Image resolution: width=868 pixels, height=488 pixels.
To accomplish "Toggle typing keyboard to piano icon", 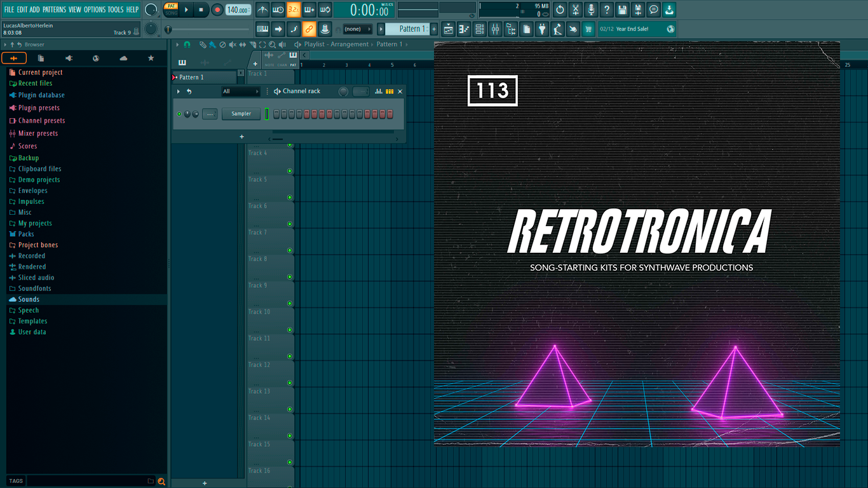I will click(x=262, y=29).
